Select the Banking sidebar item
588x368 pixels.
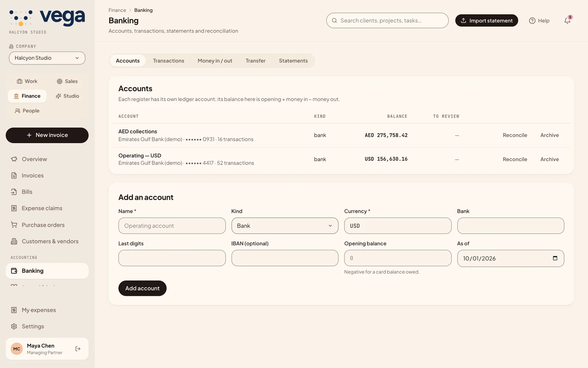[47, 271]
